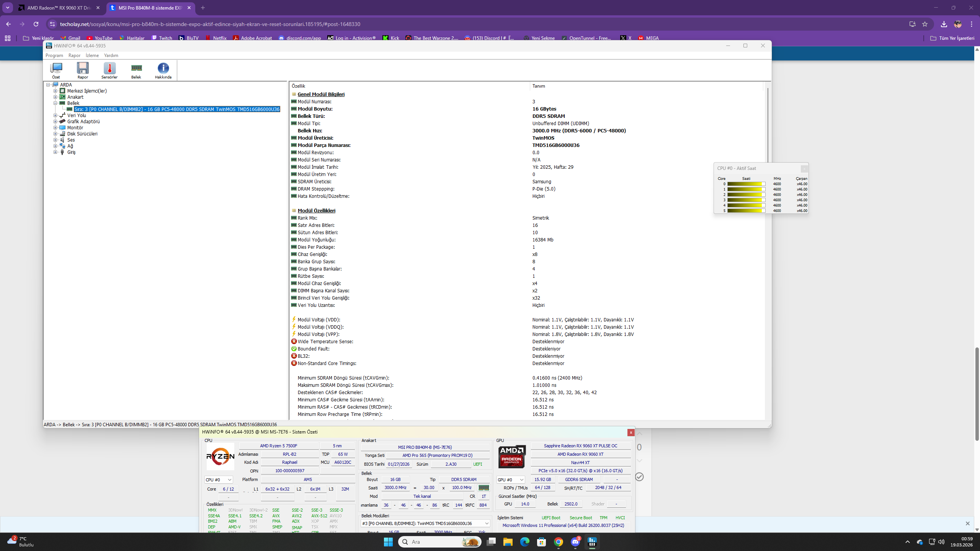980x551 pixels.
Task: Click the TwinMOS value for Modül Üreticisi
Action: [543, 138]
